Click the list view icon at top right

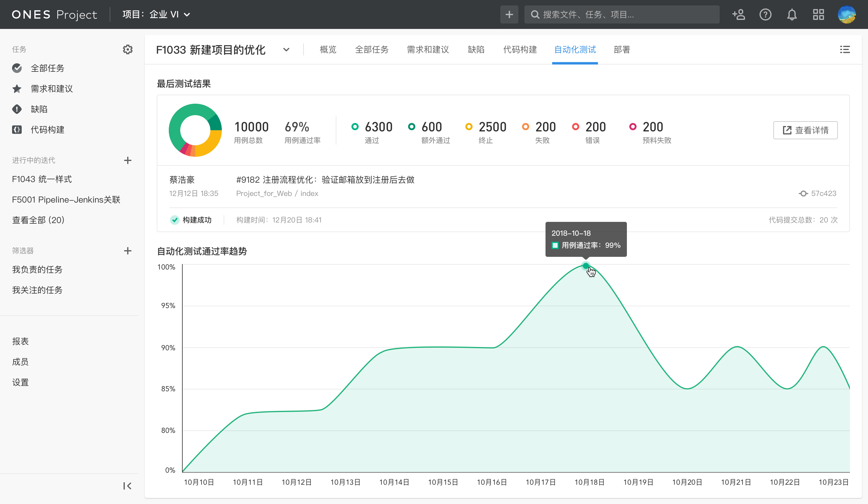point(844,50)
